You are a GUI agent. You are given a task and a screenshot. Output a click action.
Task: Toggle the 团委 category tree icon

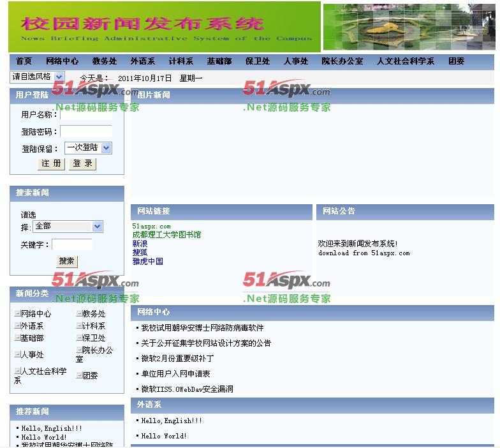[x=79, y=375]
